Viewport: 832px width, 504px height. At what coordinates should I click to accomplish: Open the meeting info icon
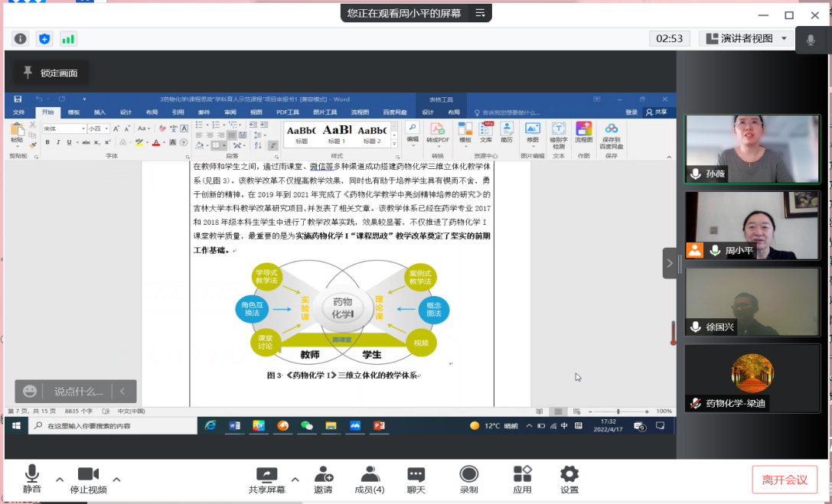[21, 38]
